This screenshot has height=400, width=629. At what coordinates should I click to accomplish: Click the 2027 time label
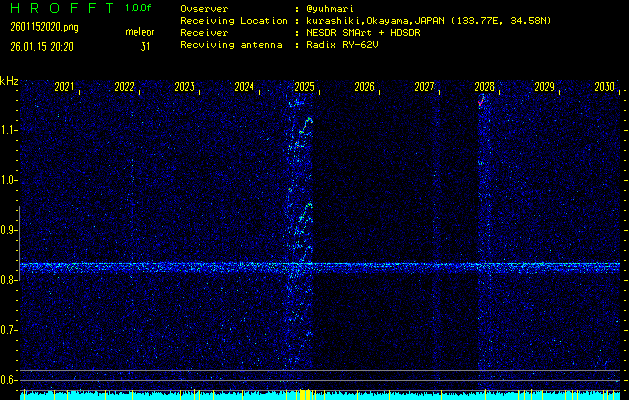pos(424,87)
